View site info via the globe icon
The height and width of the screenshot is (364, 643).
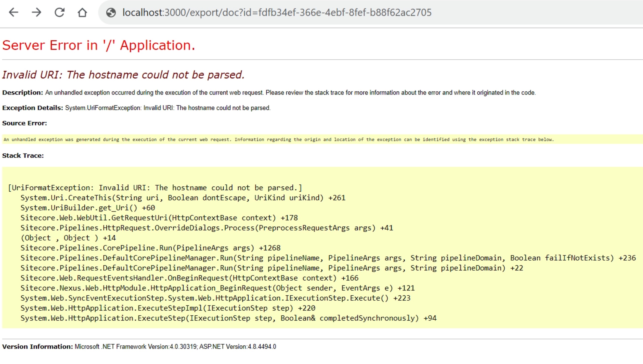(x=111, y=13)
